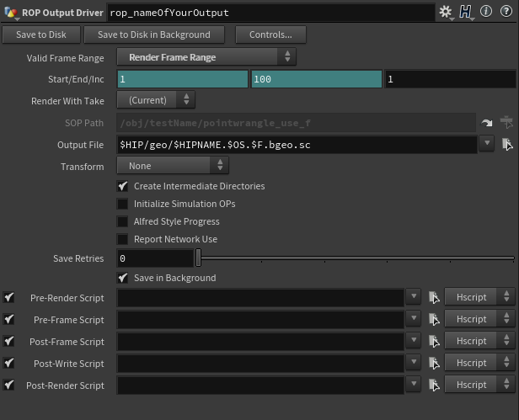The image size is (519, 420).
Task: Click the Start/End/Inc parameter label
Action: [x=76, y=79]
